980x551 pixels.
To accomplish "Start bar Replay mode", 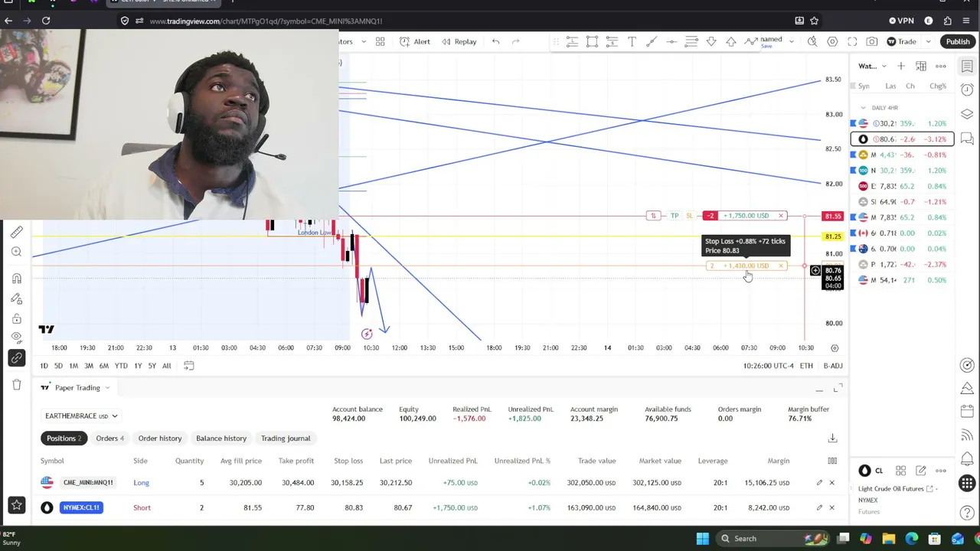I will pos(458,41).
